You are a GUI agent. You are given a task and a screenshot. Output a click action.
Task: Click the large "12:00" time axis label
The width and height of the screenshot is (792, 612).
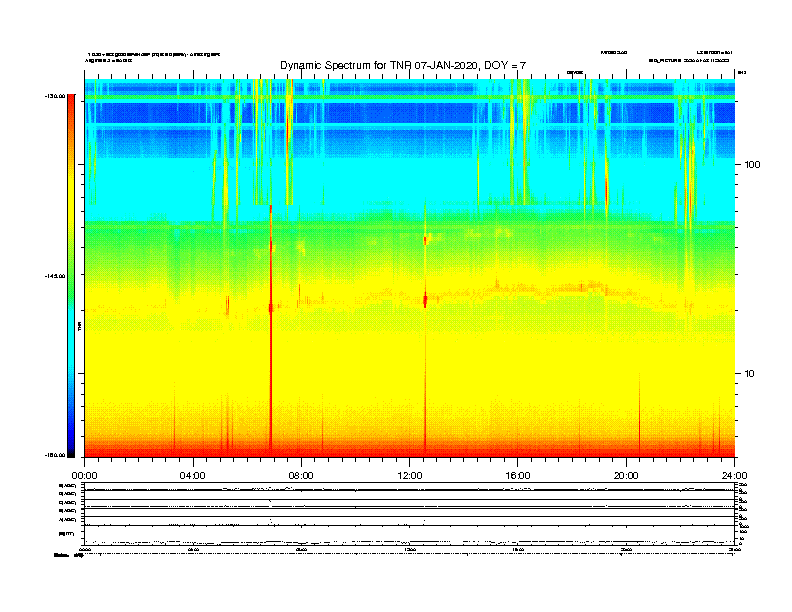[x=410, y=476]
